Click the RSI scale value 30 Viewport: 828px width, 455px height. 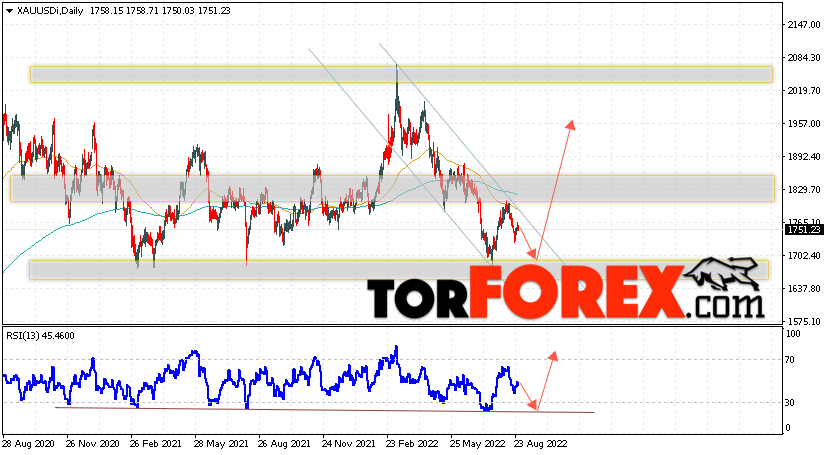click(790, 403)
